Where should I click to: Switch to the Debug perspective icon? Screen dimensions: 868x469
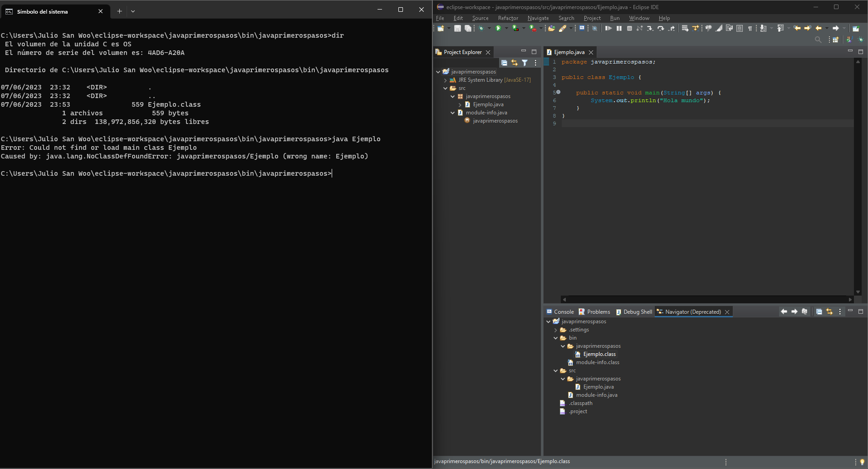860,39
